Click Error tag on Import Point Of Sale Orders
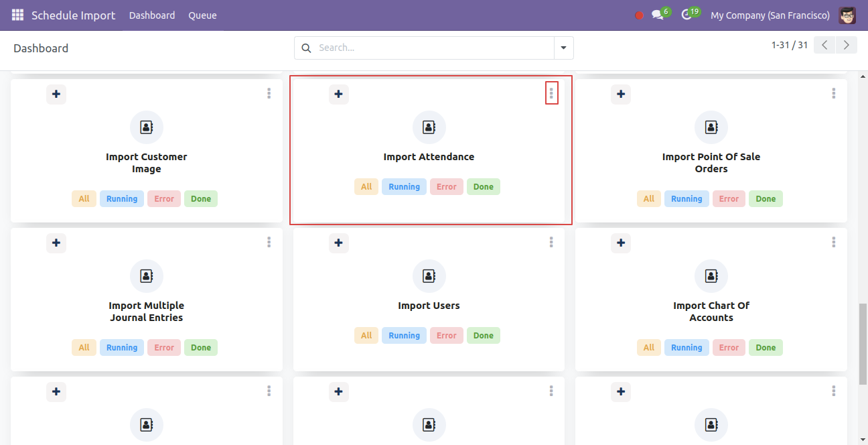The width and height of the screenshot is (868, 445). pyautogui.click(x=729, y=199)
